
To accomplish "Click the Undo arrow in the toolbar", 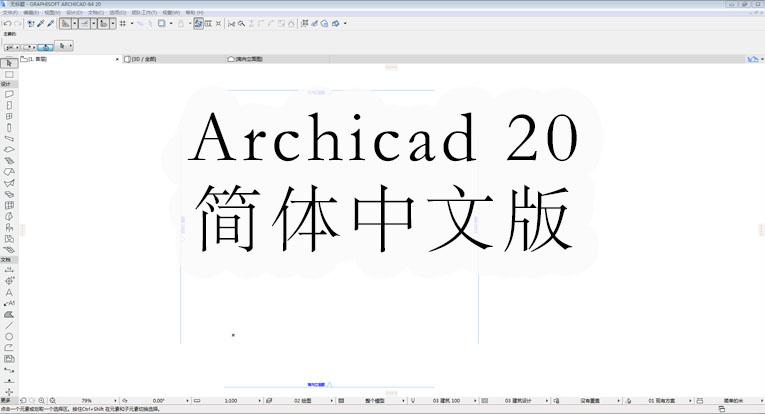I will pos(7,23).
